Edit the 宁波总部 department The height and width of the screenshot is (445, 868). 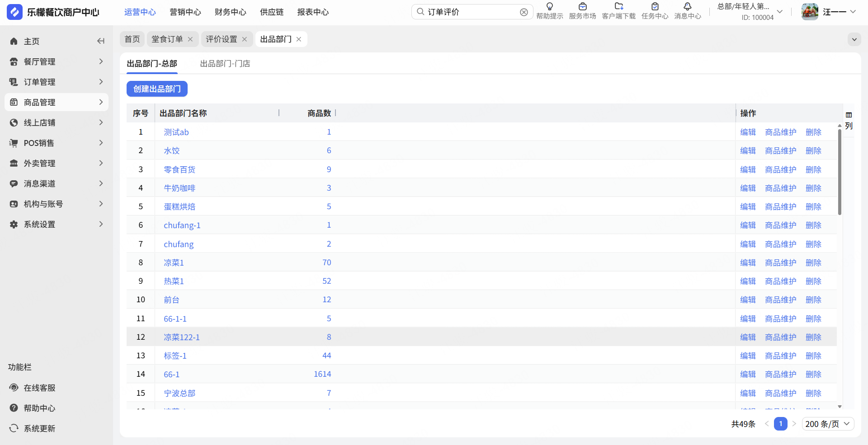coord(748,393)
